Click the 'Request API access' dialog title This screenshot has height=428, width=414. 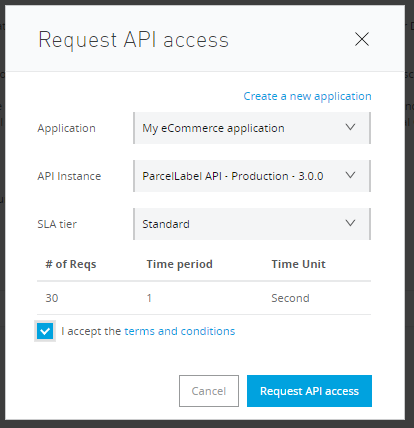click(133, 40)
